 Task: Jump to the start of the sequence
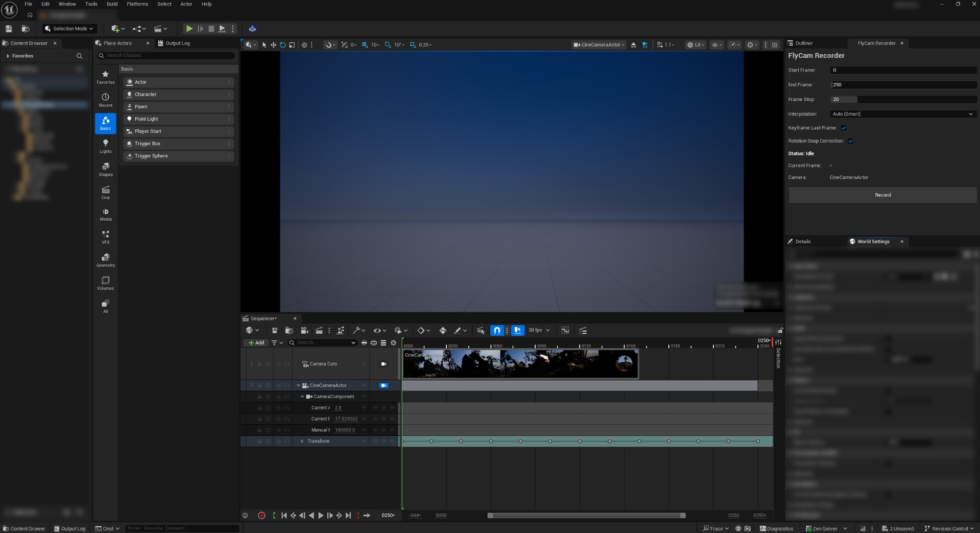pos(284,515)
